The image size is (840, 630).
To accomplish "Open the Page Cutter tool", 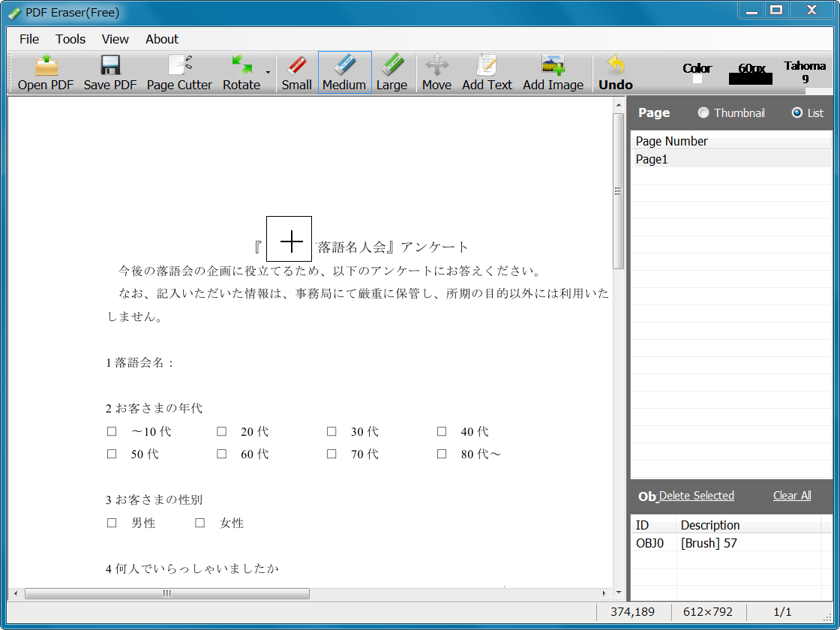I will pos(179,73).
